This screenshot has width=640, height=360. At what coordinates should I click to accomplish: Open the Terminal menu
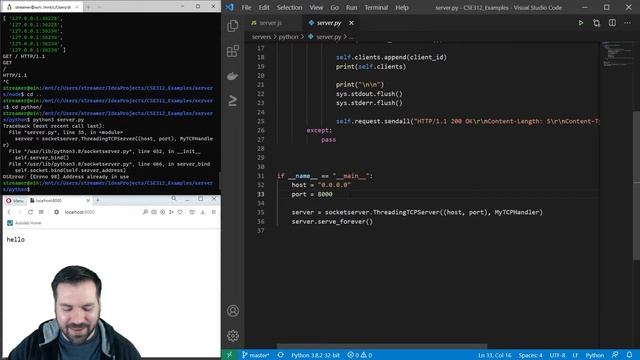tap(376, 7)
